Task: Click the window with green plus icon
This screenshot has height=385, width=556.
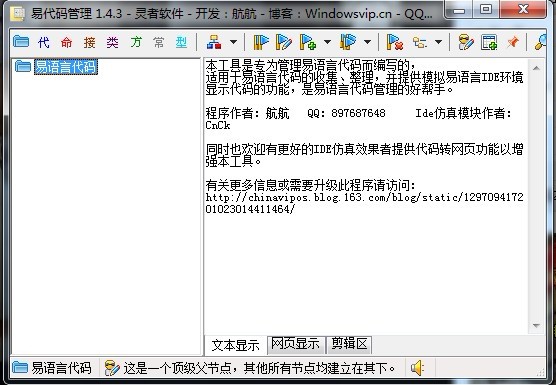Action: [x=489, y=42]
